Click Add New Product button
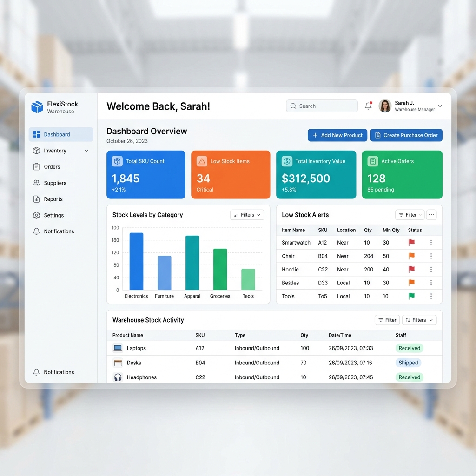The image size is (476, 476). pyautogui.click(x=337, y=135)
